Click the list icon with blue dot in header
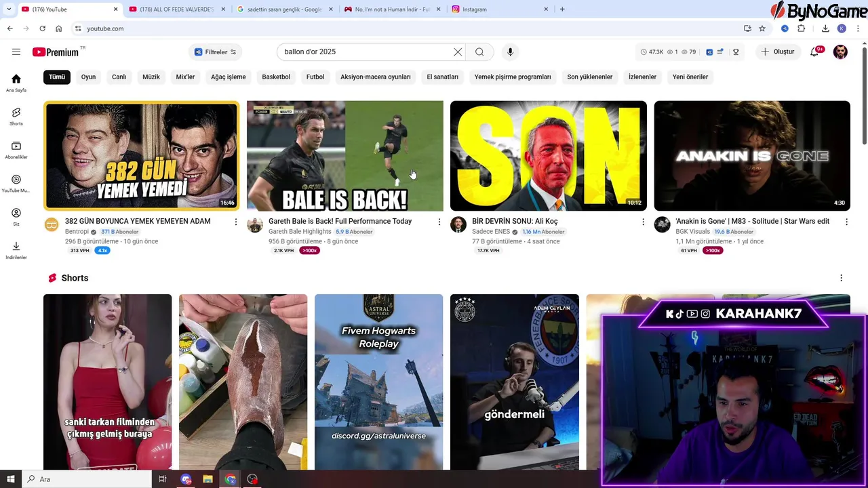 [720, 52]
